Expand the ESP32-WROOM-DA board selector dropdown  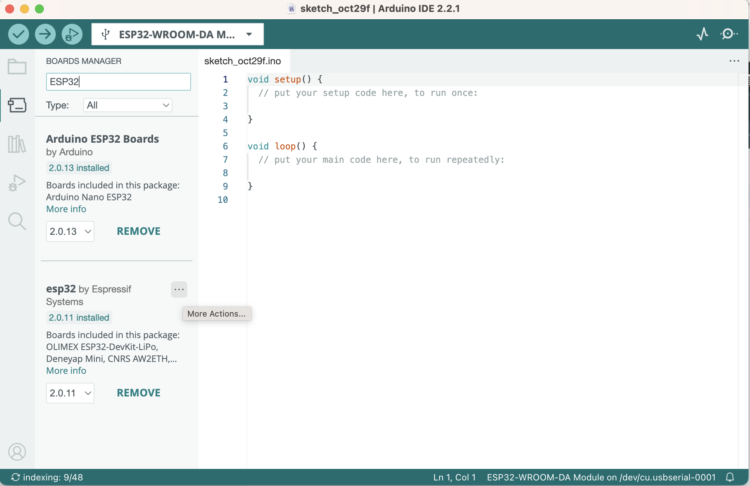coord(178,34)
